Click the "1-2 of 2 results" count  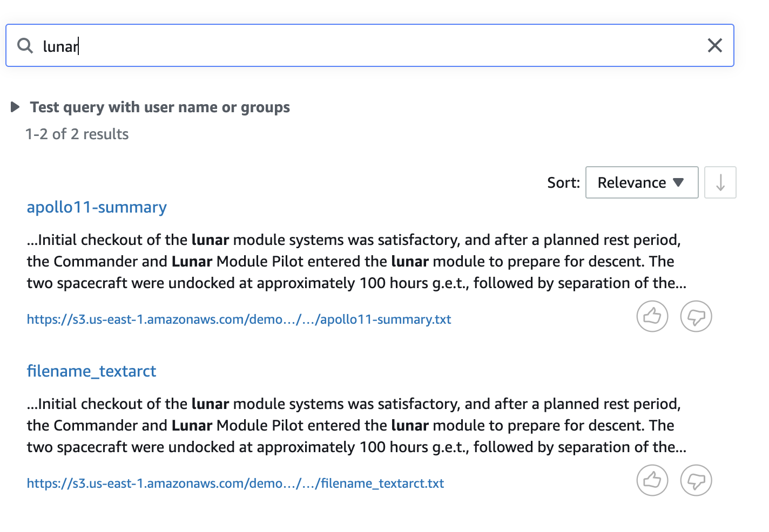coord(77,134)
